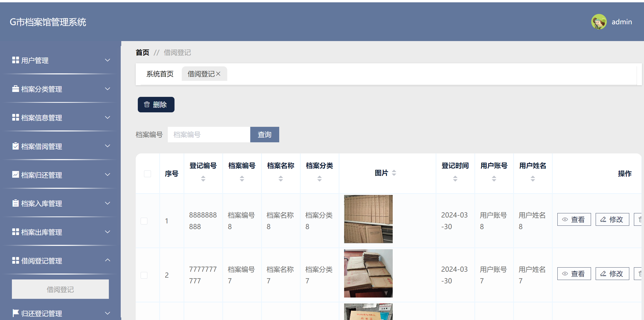Screen dimensions: 644x320
Task: Click the G市档案馆管理系统 title
Action: (48, 22)
